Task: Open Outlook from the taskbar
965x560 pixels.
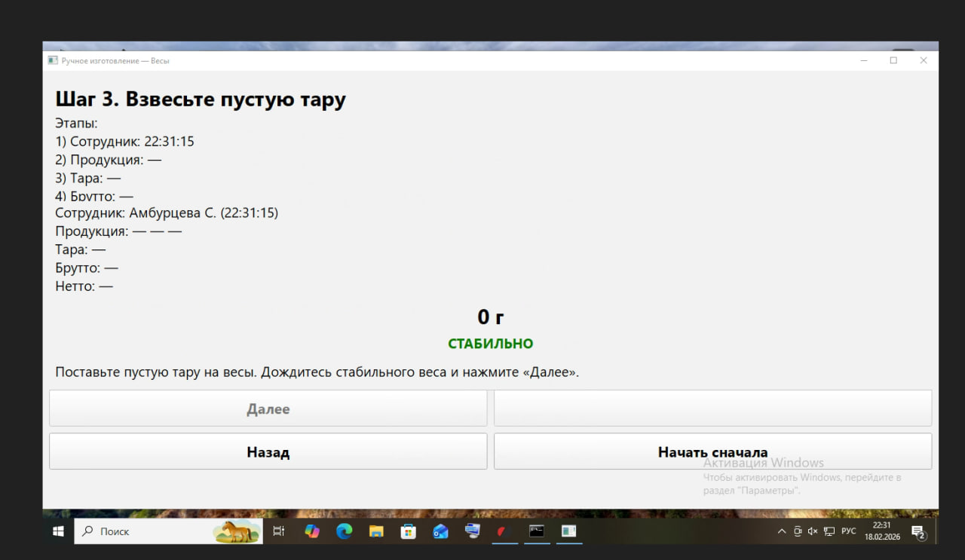Action: tap(441, 531)
